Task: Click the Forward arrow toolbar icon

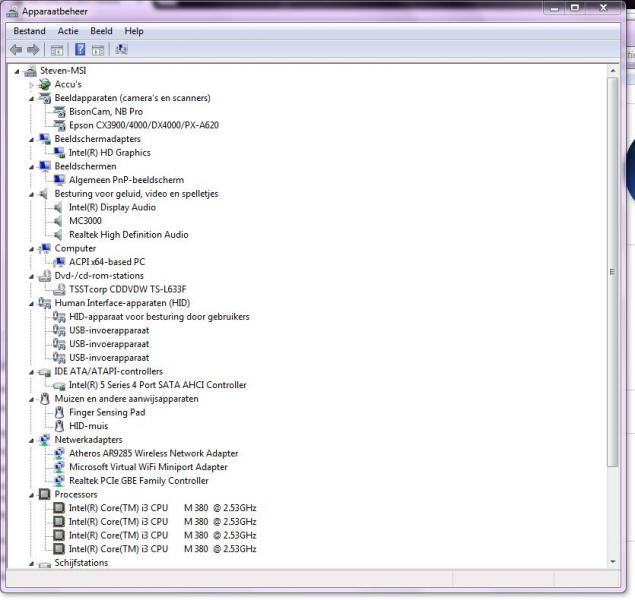Action: [33, 50]
